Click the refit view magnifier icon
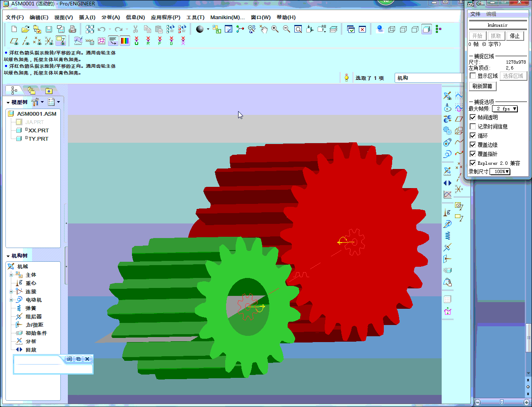The width and height of the screenshot is (532, 407). (298, 29)
